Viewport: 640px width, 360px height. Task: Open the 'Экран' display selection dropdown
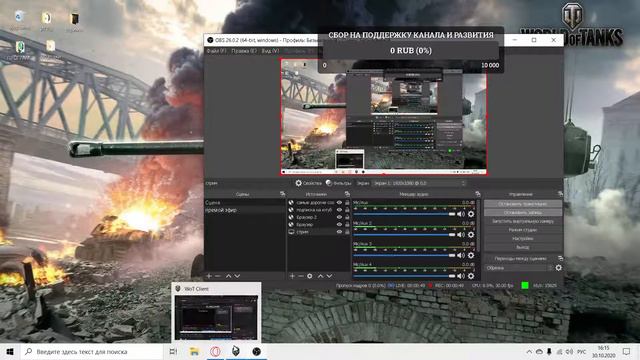[x=419, y=183]
